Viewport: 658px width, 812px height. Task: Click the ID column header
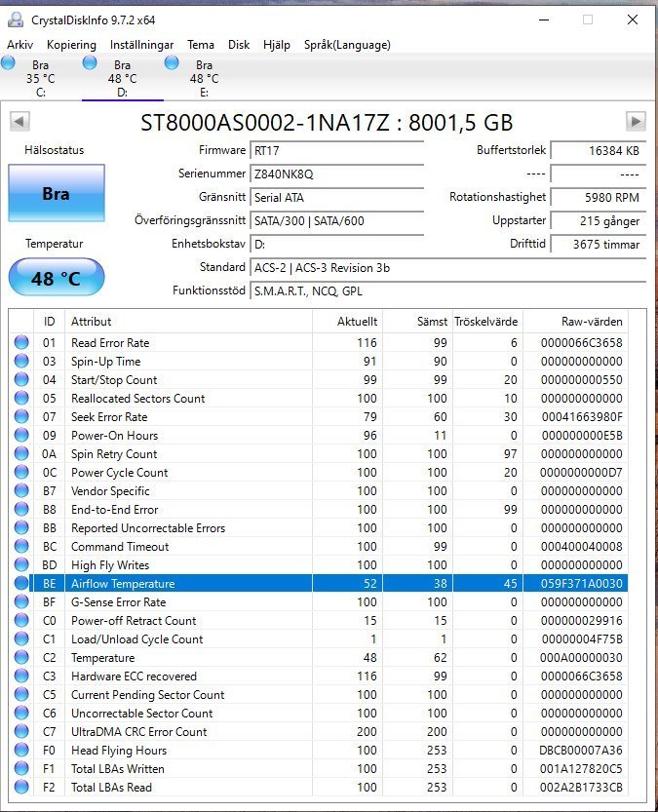click(49, 321)
